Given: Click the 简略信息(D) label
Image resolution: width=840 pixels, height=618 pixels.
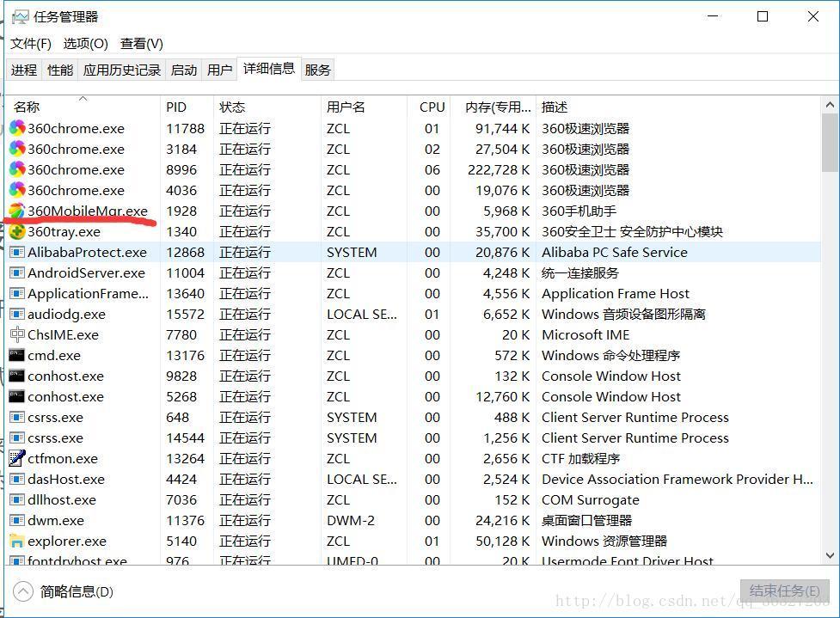Looking at the screenshot, I should pos(77,591).
